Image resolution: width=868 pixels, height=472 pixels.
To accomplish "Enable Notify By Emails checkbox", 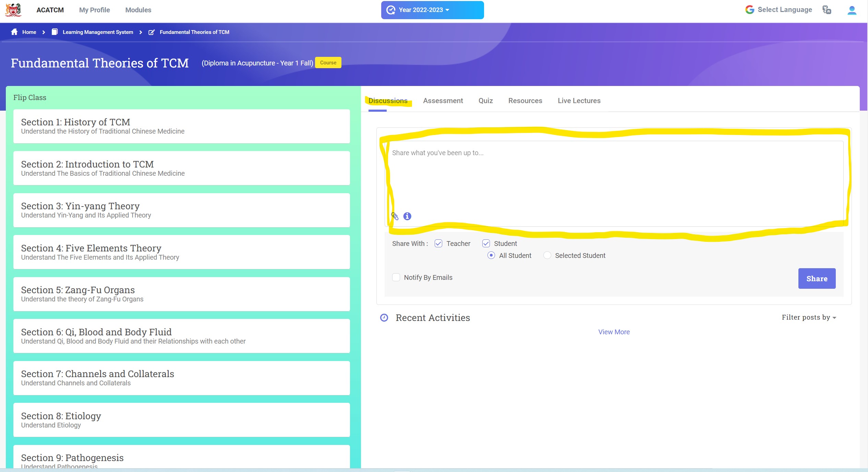I will click(x=396, y=277).
